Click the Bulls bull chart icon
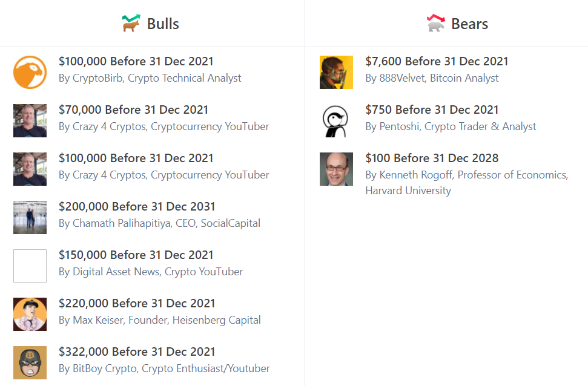Viewport: 588px width, 386px height. coord(131,23)
